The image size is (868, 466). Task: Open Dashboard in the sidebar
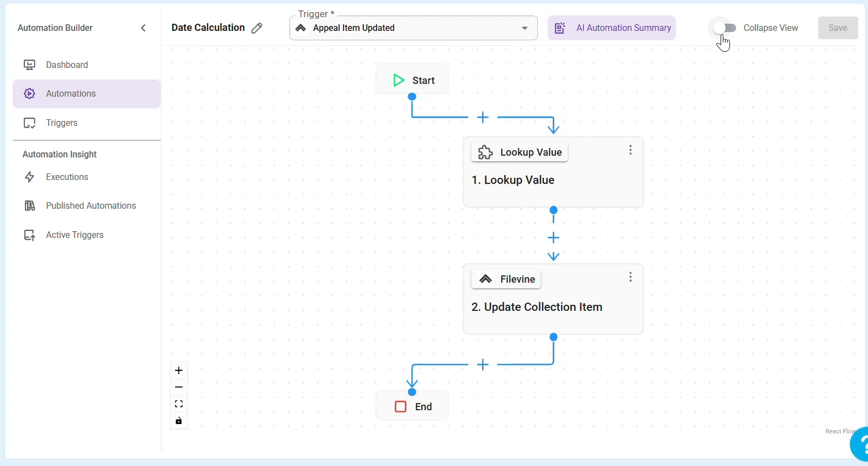[87, 65]
